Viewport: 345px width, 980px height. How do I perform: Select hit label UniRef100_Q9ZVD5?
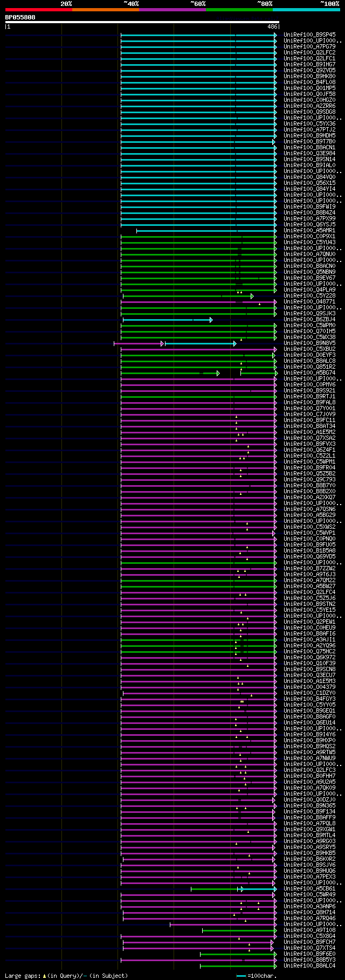pyautogui.click(x=309, y=70)
